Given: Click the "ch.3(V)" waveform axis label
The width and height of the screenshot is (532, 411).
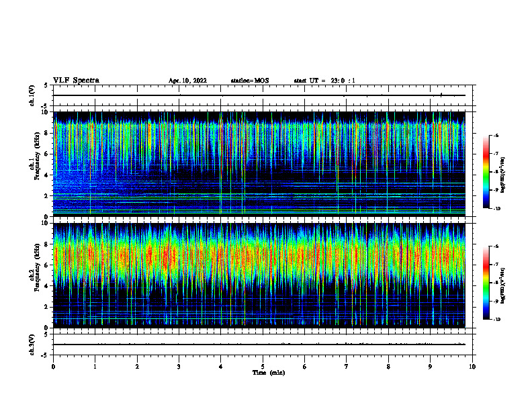Looking at the screenshot, I should [x=32, y=345].
